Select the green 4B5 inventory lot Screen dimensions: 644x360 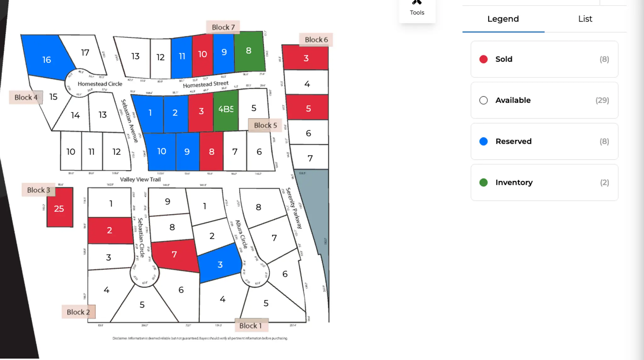pyautogui.click(x=226, y=110)
